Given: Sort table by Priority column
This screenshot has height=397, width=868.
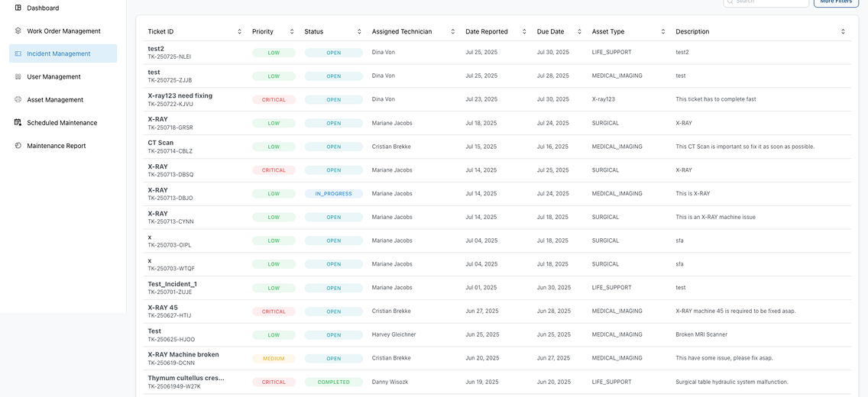Looking at the screenshot, I should point(292,32).
